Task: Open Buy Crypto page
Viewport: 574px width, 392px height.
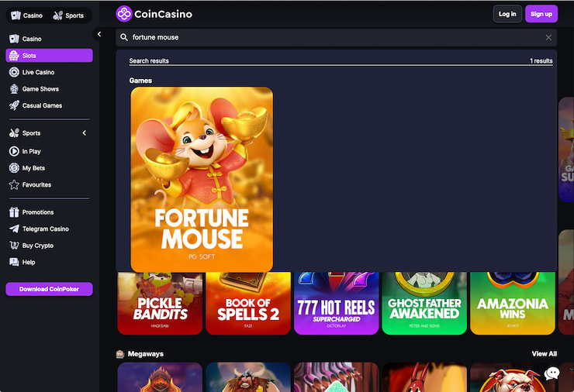Action: point(49,246)
